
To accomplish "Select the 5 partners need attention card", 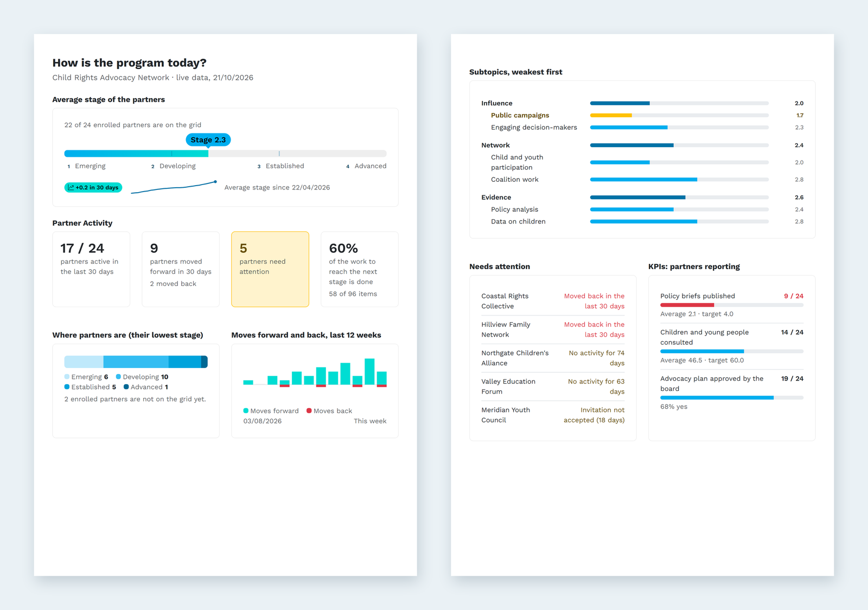I will (x=270, y=269).
